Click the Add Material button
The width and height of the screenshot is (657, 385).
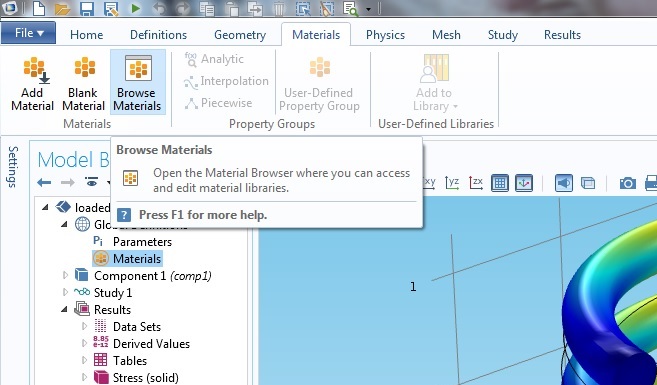(32, 83)
